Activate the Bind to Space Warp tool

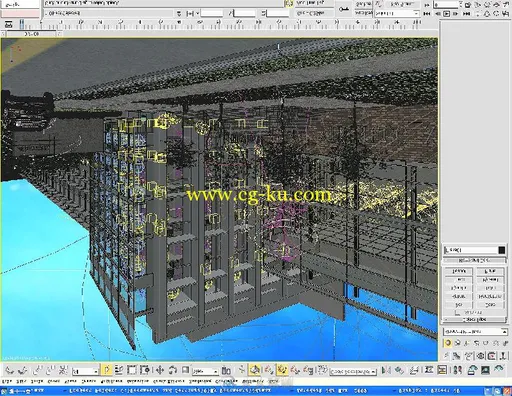click(x=63, y=370)
